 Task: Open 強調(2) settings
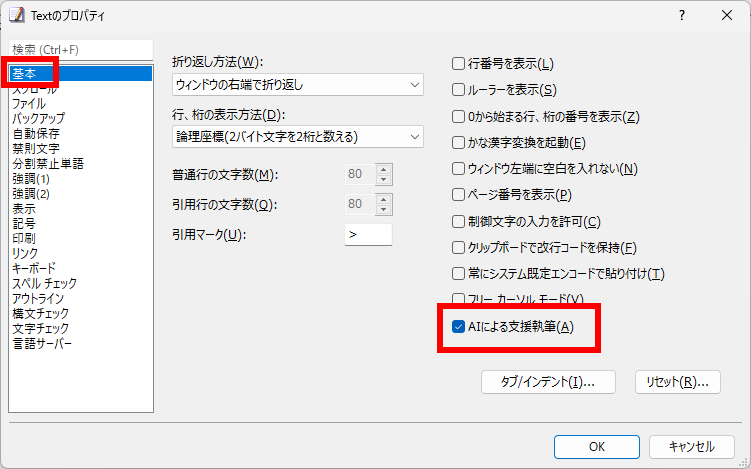[x=80, y=194]
